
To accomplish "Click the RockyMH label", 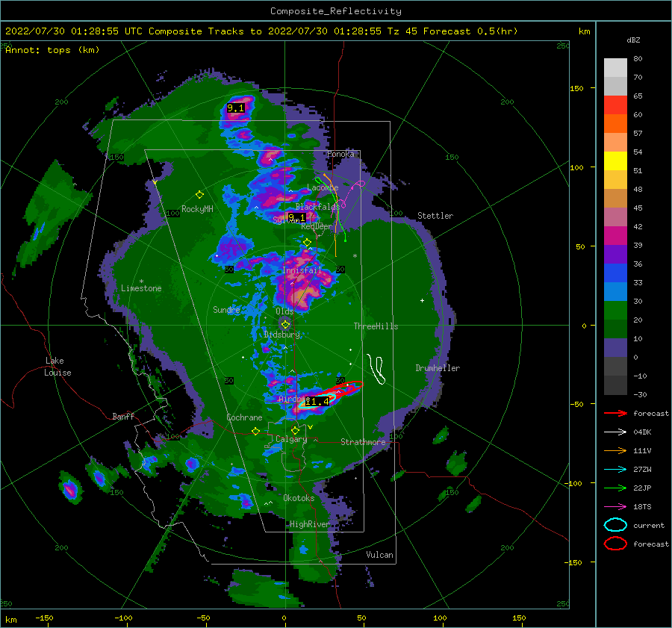I will point(197,209).
